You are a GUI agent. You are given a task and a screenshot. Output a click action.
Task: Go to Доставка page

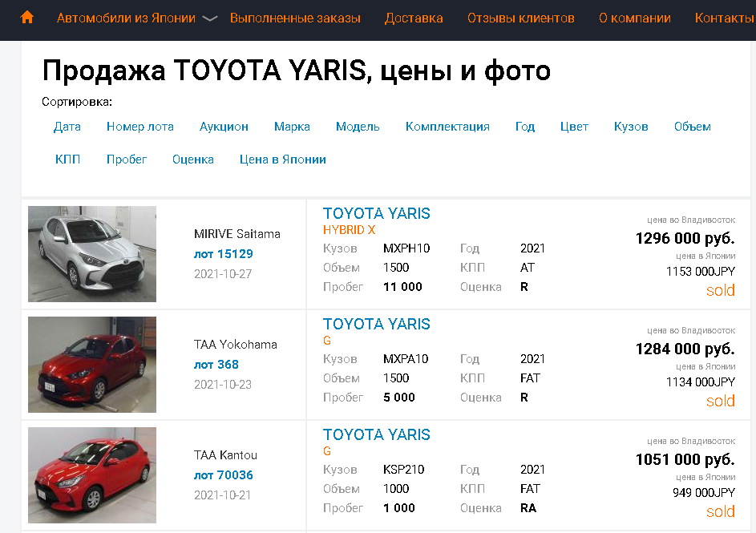pos(414,18)
